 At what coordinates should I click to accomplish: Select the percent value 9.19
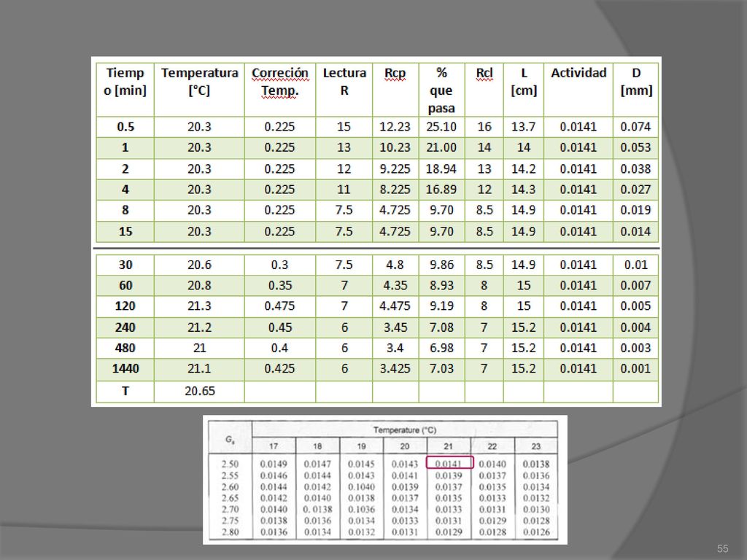point(441,306)
